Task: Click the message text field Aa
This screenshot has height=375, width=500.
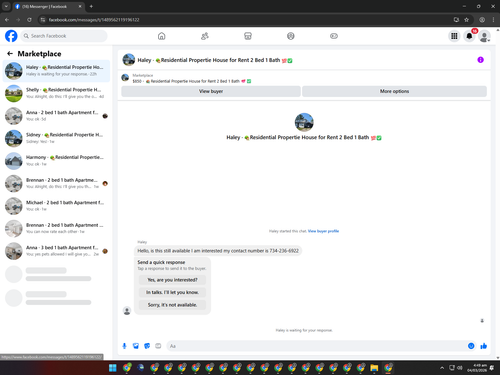Action: click(317, 346)
